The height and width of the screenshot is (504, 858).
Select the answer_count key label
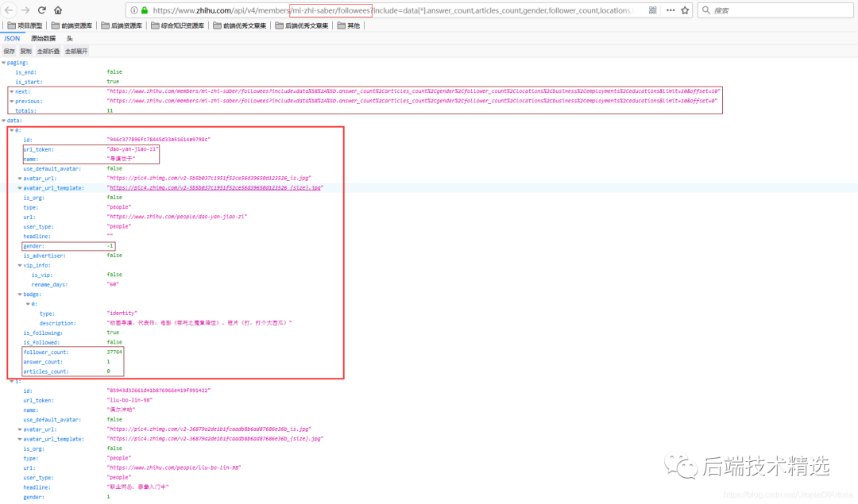(43, 362)
